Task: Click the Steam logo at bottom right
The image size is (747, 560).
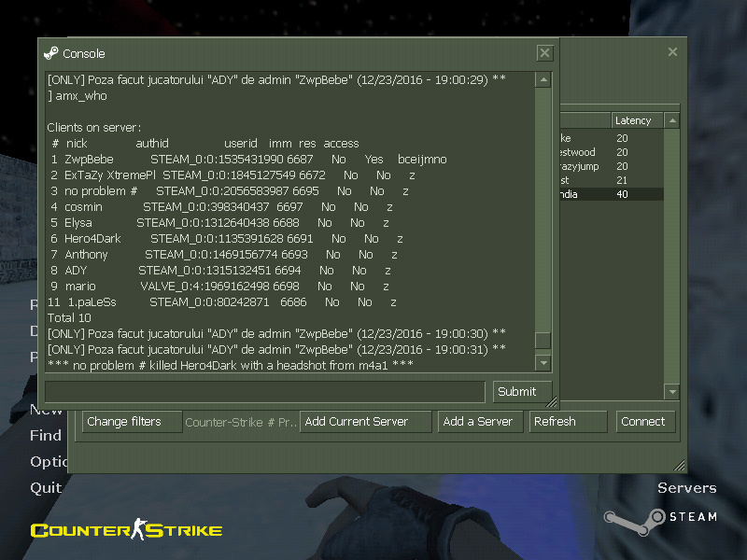Action: [659, 516]
